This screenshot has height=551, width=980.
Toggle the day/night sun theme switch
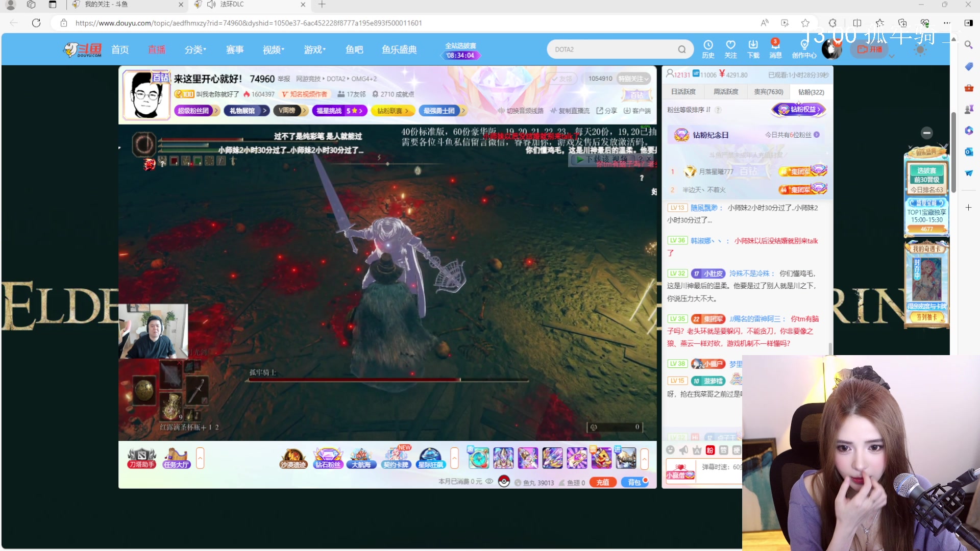click(x=920, y=49)
